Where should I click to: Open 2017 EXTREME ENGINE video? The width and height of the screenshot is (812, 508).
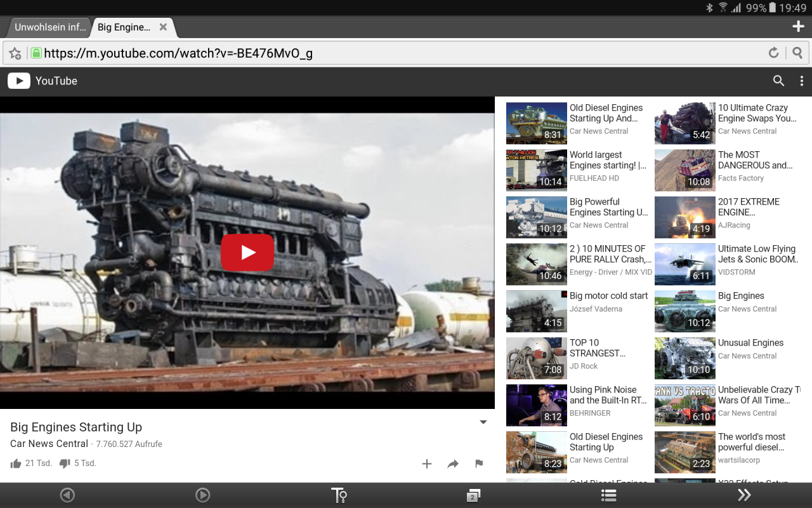tap(749, 207)
